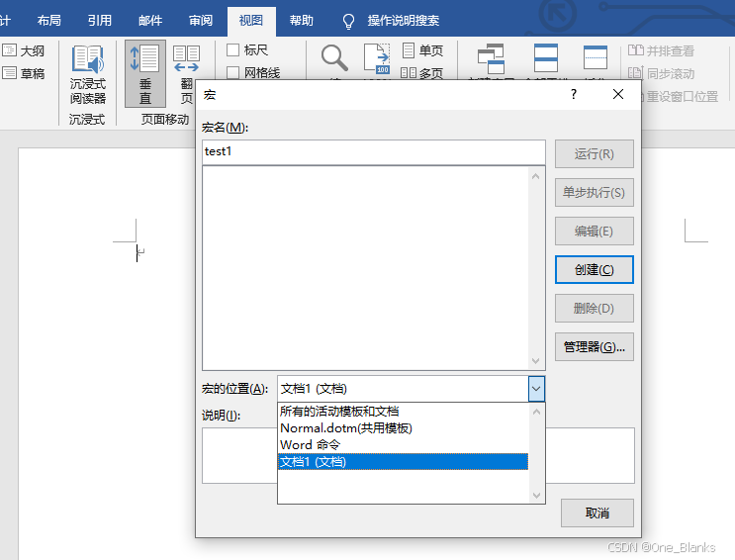Click the macro name field containing test1
The image size is (735, 560).
[x=374, y=152]
